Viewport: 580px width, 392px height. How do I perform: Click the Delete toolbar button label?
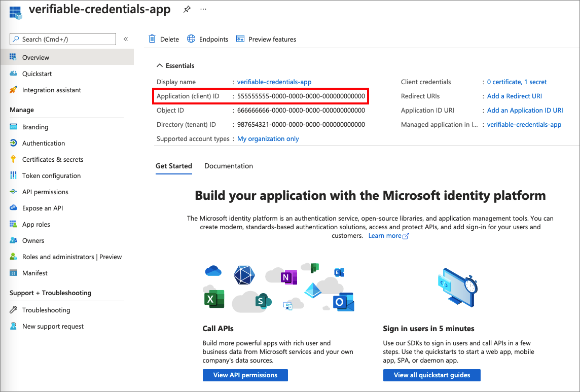[x=169, y=39]
